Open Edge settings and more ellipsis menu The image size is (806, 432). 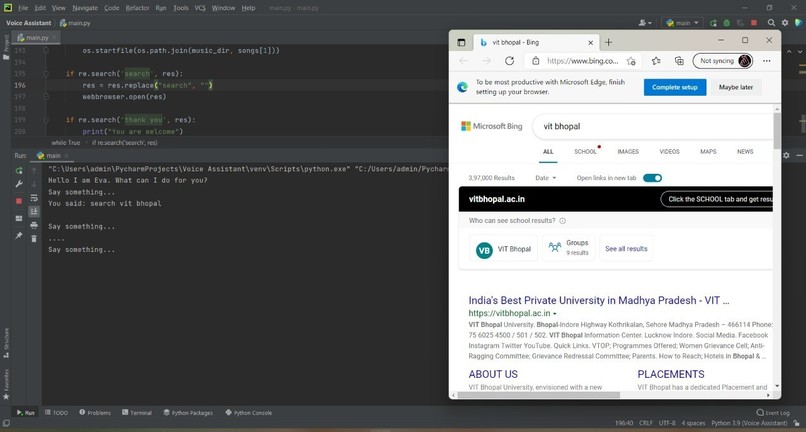click(766, 61)
